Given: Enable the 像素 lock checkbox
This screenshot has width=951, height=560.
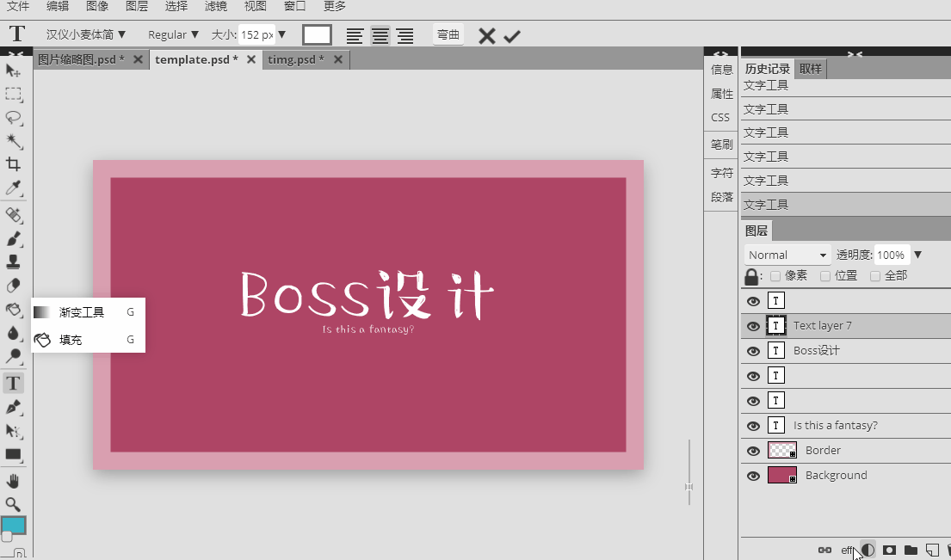Looking at the screenshot, I should tap(775, 276).
